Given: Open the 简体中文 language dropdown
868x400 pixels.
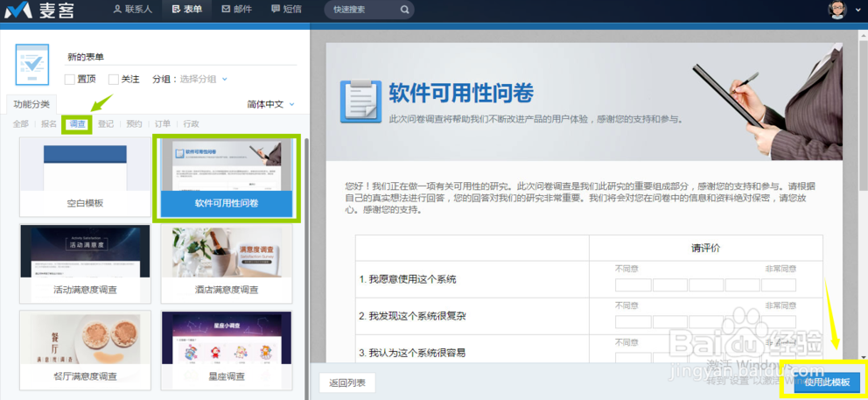Looking at the screenshot, I should [x=270, y=104].
